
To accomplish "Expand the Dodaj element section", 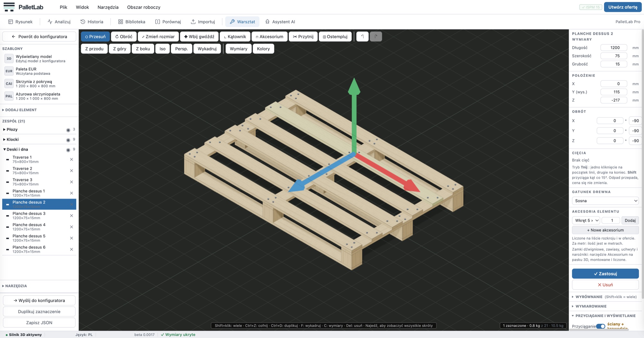I will (x=19, y=110).
